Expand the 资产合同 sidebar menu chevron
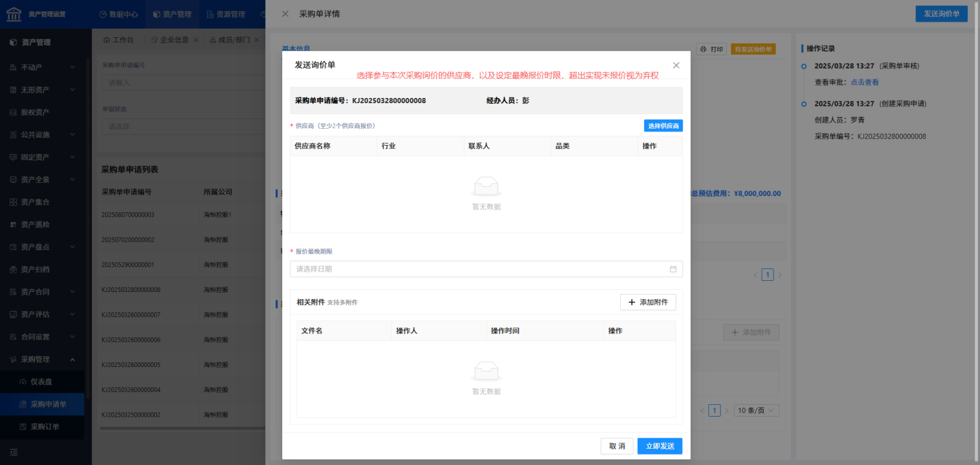The image size is (980, 465). pyautogui.click(x=72, y=292)
